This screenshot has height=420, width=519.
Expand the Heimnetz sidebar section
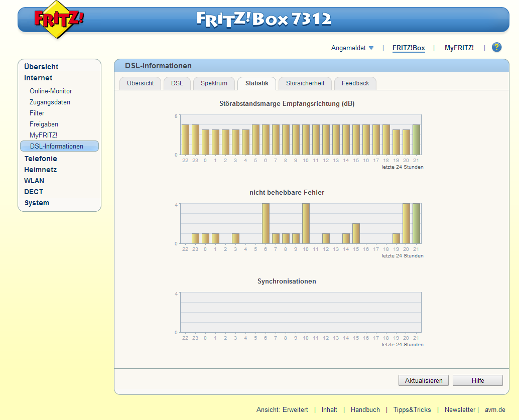(40, 170)
